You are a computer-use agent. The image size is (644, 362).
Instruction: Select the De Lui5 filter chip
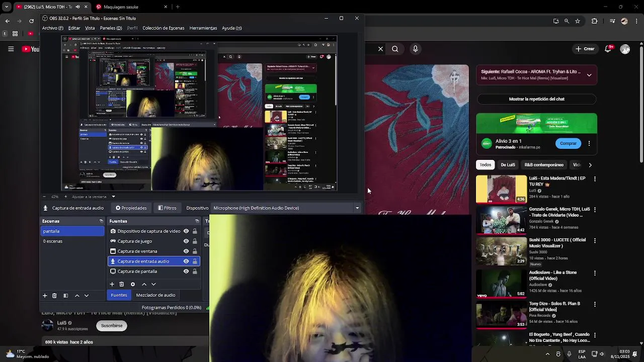tap(508, 165)
